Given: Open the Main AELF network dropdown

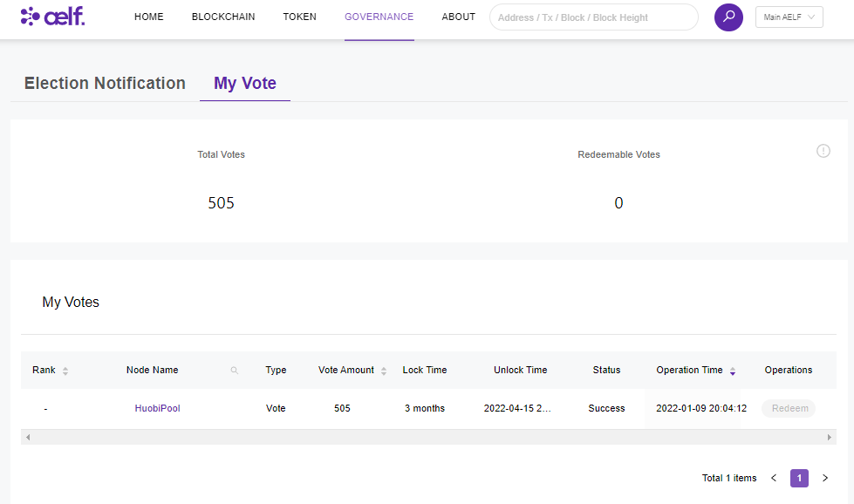Looking at the screenshot, I should coord(789,17).
